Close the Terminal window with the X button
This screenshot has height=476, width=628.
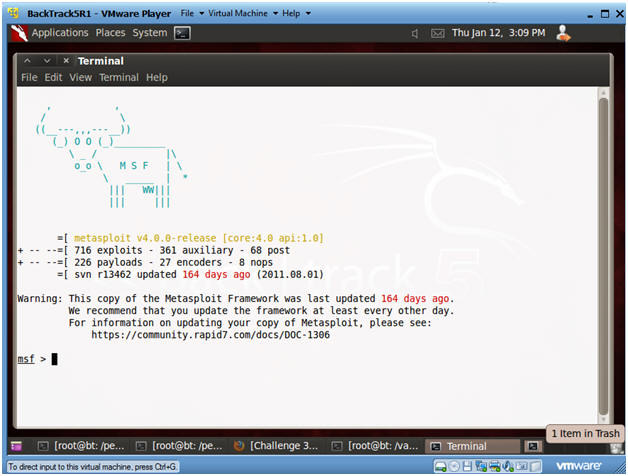66,61
